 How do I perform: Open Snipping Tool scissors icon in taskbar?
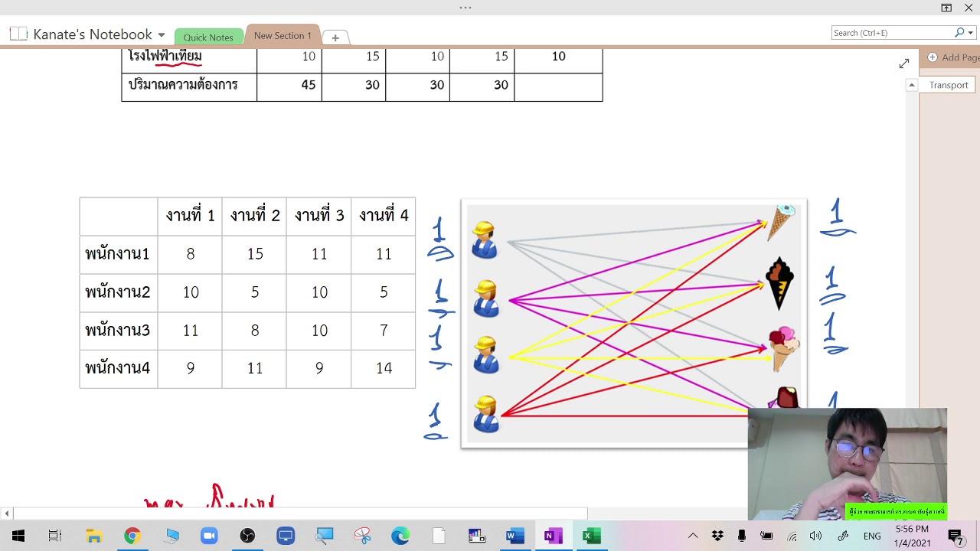(x=362, y=536)
